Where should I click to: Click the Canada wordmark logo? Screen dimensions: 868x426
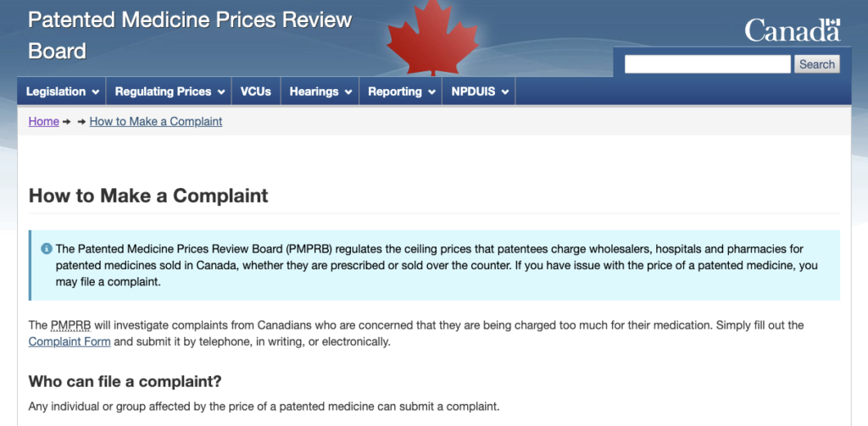793,30
